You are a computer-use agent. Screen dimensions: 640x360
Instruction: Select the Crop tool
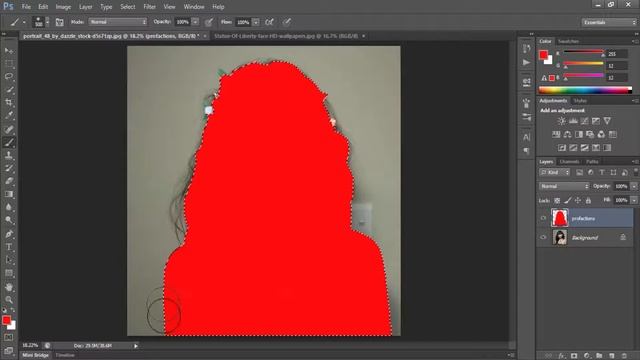click(9, 102)
